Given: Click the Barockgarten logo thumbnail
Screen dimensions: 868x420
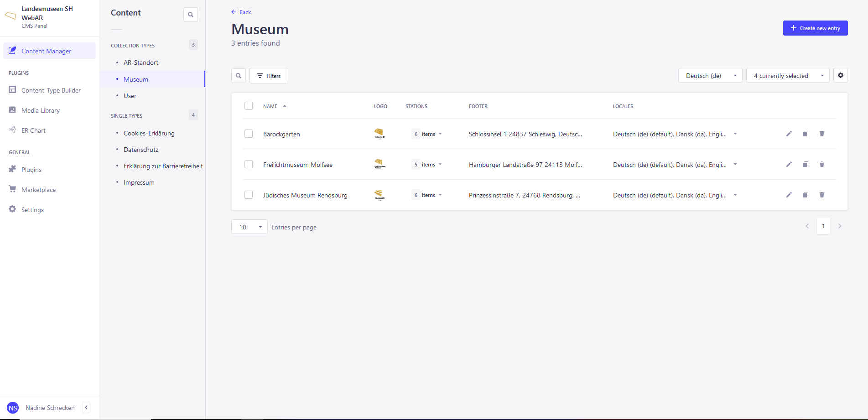Looking at the screenshot, I should point(379,134).
